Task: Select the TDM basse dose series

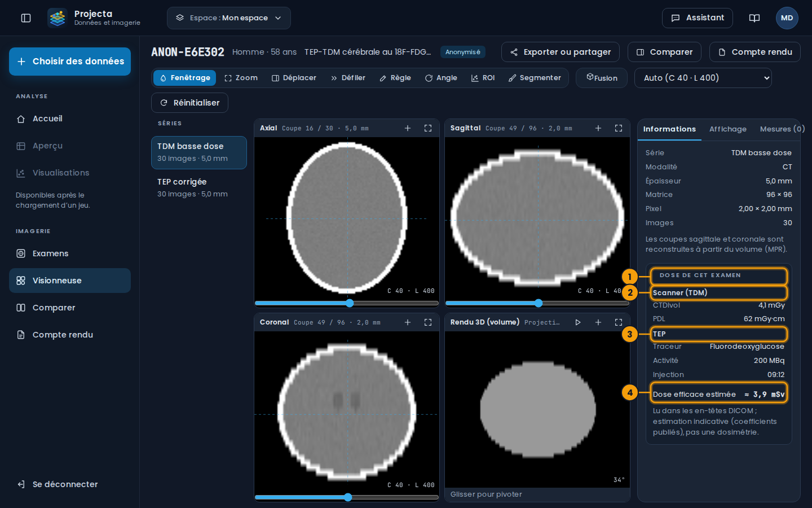Action: pyautogui.click(x=199, y=152)
